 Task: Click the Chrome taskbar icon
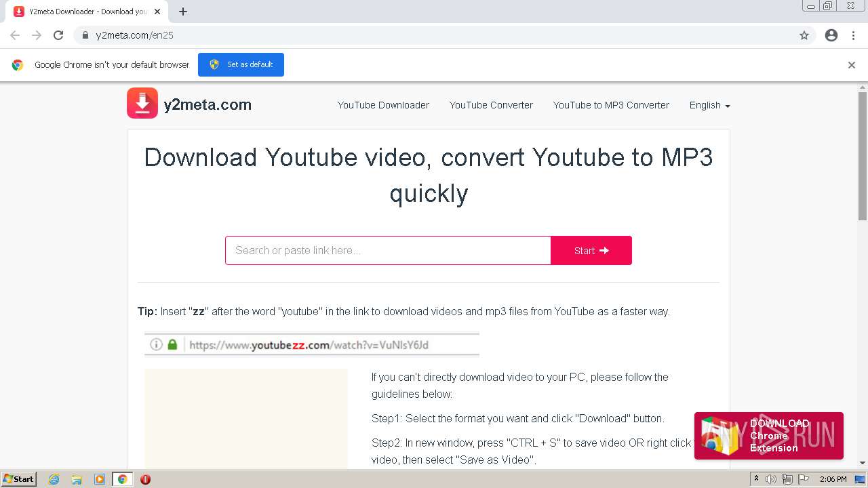122,479
